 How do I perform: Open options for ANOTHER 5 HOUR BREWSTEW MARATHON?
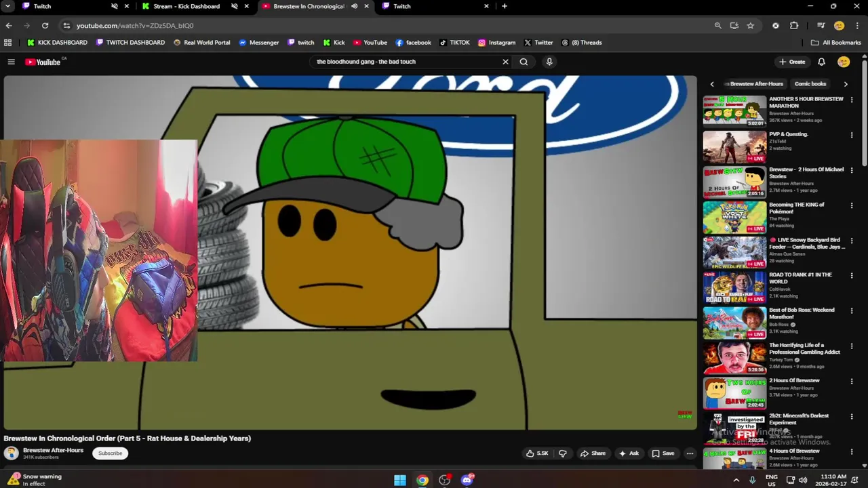852,100
